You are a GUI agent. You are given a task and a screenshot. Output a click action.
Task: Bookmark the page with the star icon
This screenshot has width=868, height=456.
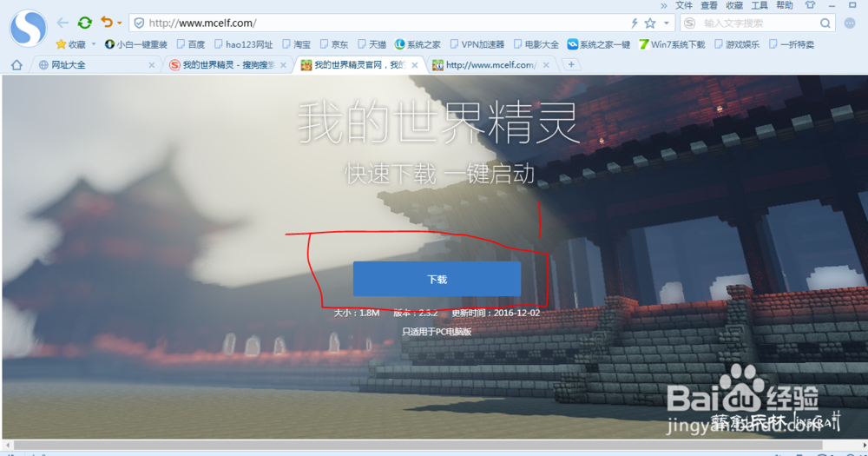point(650,23)
